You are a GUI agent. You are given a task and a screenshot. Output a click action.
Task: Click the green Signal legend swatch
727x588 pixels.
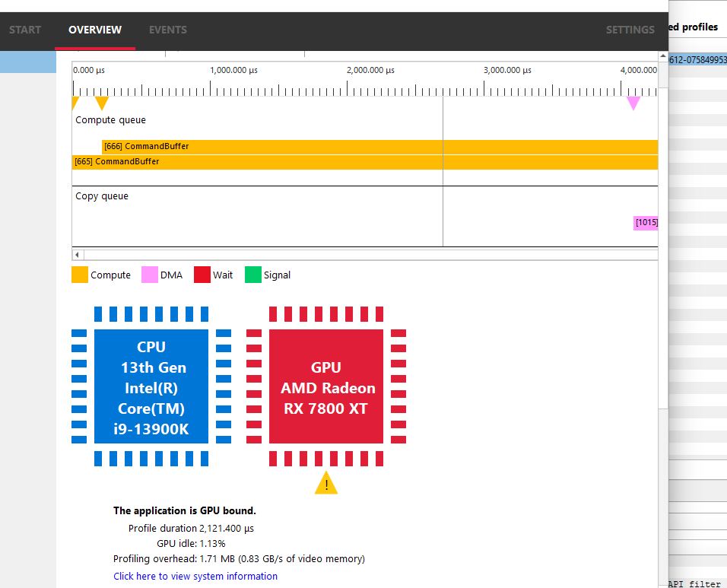252,275
